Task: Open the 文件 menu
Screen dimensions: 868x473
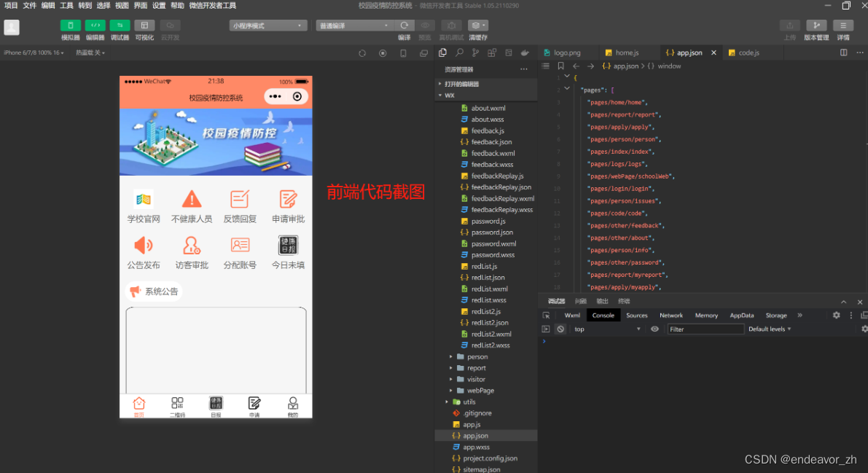Action: [x=29, y=6]
